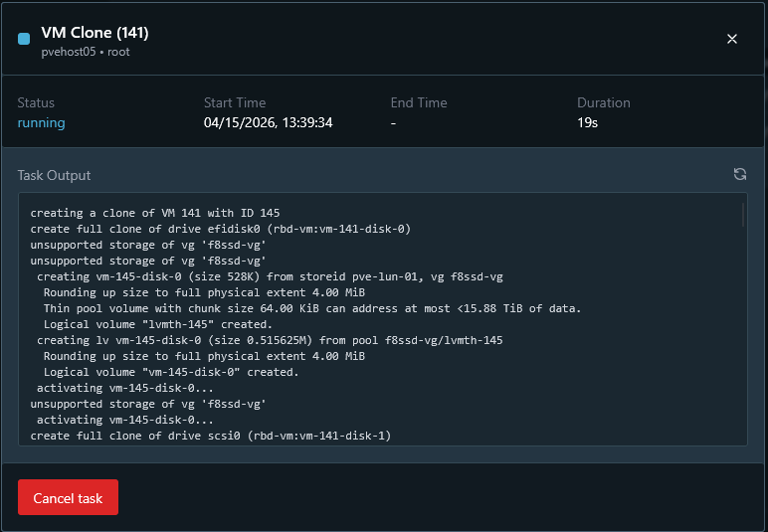Click the 19s duration value
The width and height of the screenshot is (768, 532).
point(587,123)
